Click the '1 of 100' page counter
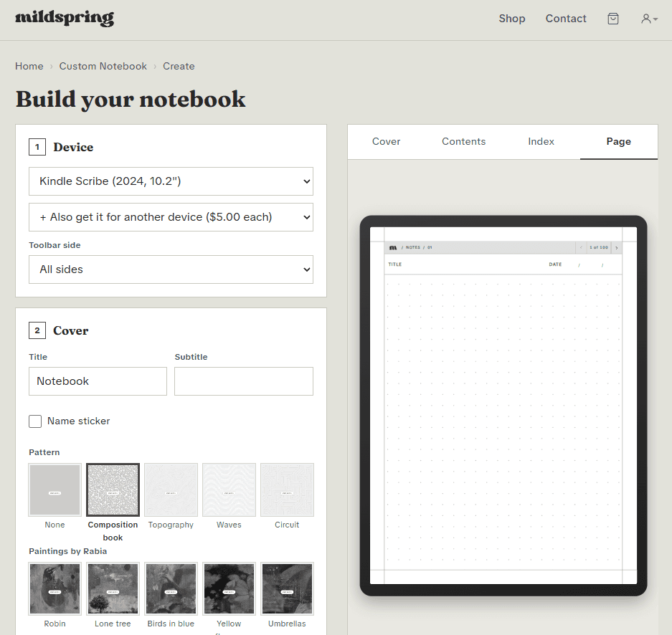This screenshot has width=672, height=635. tap(599, 247)
